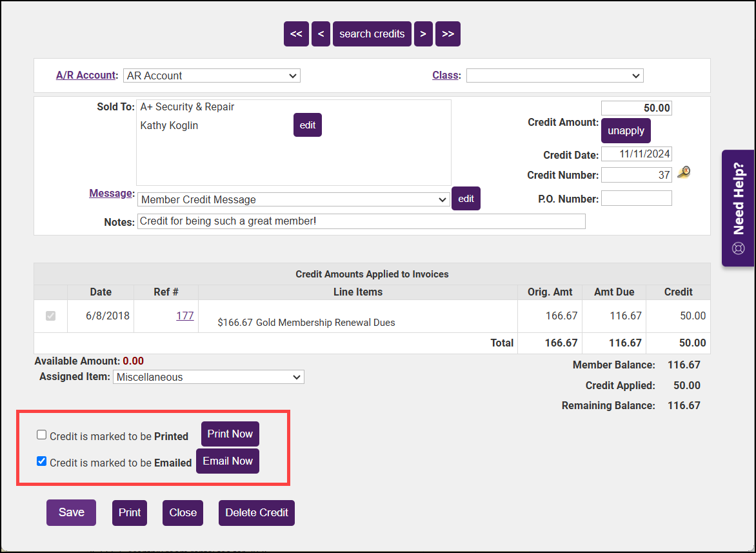Jump to the last credit record
756x553 pixels.
tap(448, 34)
